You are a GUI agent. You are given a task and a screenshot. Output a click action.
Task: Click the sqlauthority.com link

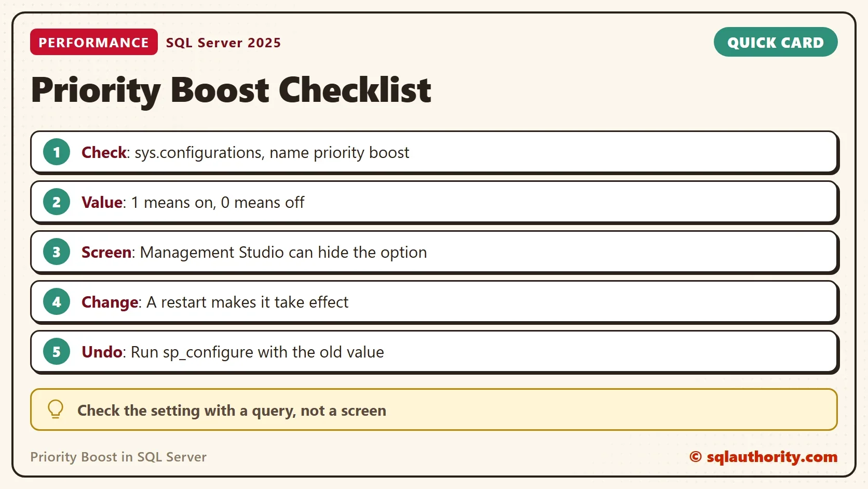[772, 457]
